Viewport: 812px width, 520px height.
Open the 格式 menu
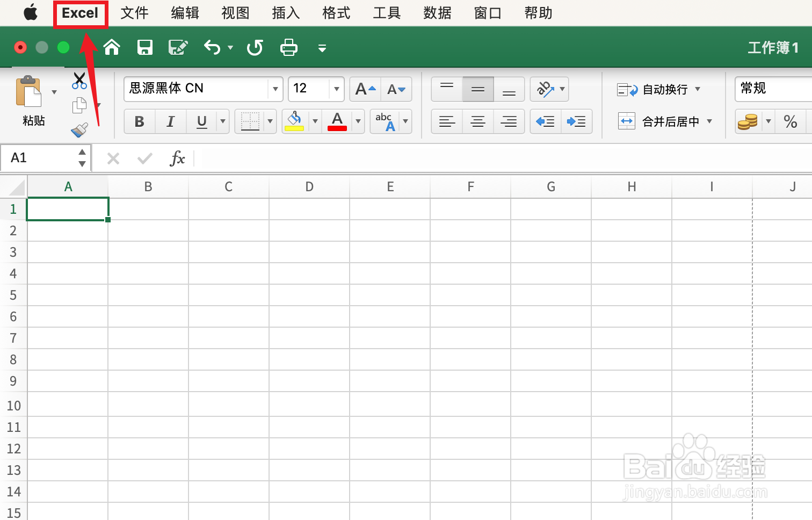(x=336, y=13)
